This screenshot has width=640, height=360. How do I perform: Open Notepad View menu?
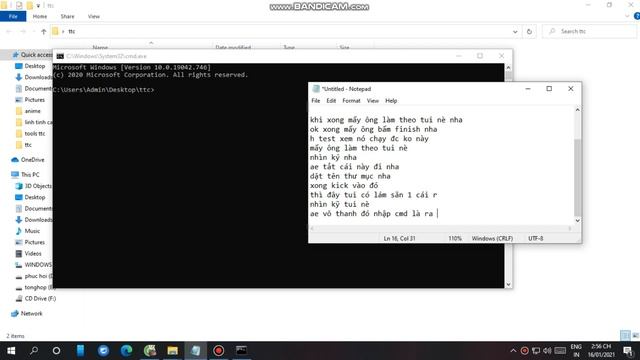click(x=373, y=100)
